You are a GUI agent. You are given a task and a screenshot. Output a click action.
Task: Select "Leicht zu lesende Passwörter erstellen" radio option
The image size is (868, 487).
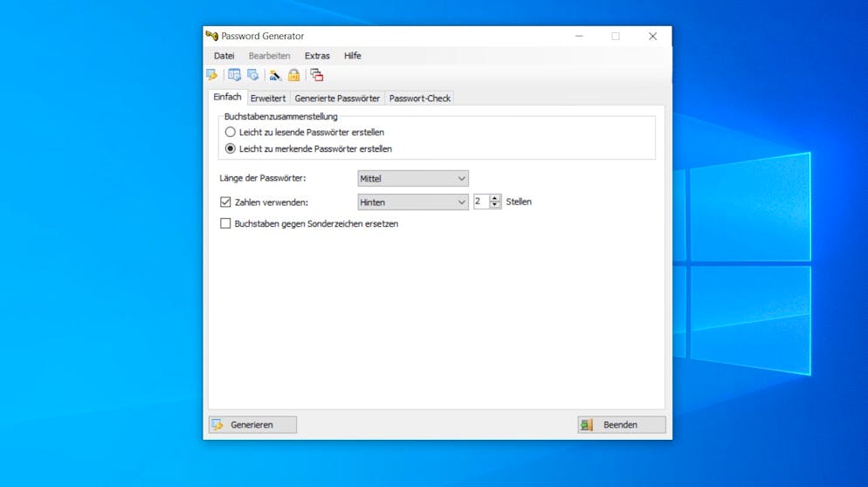point(231,132)
